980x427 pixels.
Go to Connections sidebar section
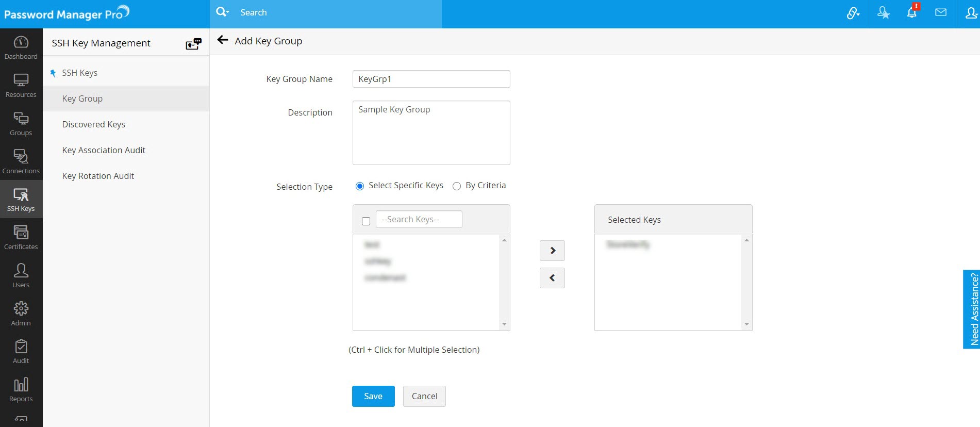21,162
